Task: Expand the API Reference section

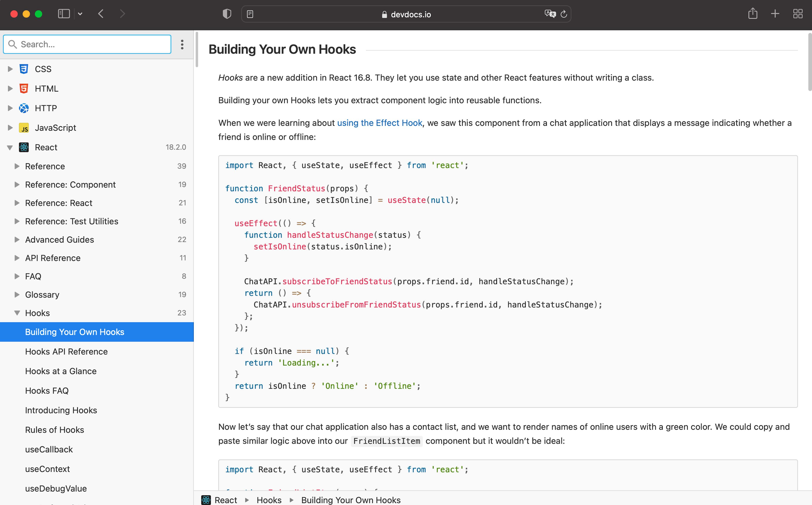Action: pos(17,258)
